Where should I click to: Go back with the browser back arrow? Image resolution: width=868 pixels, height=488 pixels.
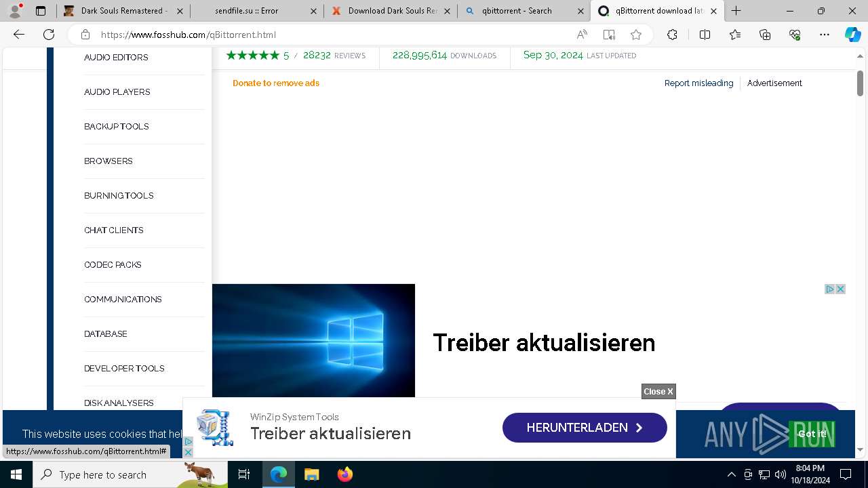click(19, 35)
